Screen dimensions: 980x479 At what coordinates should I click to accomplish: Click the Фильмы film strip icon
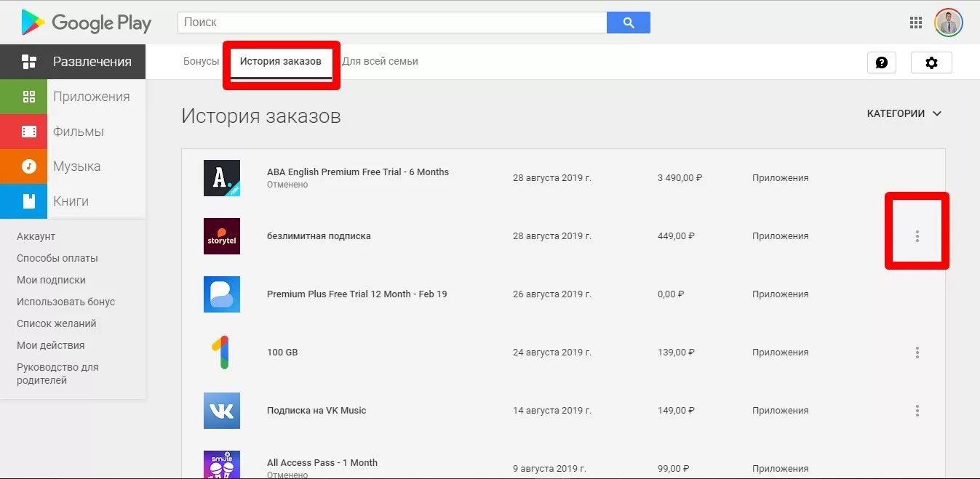(x=29, y=132)
